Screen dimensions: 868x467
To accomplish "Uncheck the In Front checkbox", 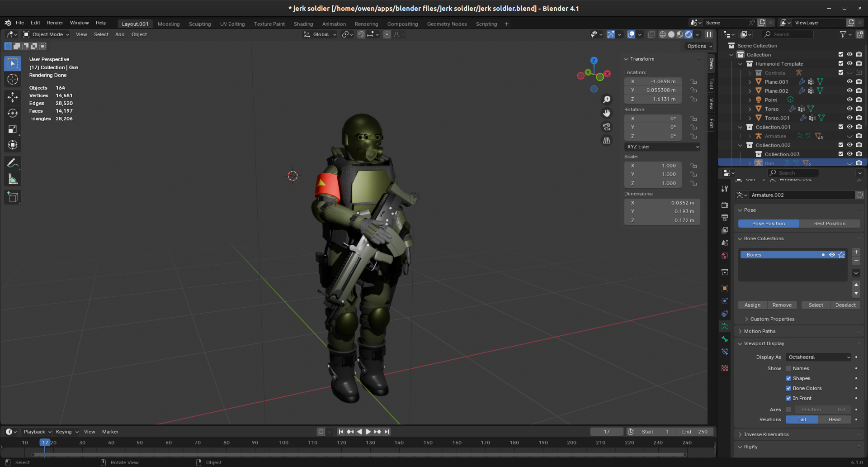I will pyautogui.click(x=788, y=398).
